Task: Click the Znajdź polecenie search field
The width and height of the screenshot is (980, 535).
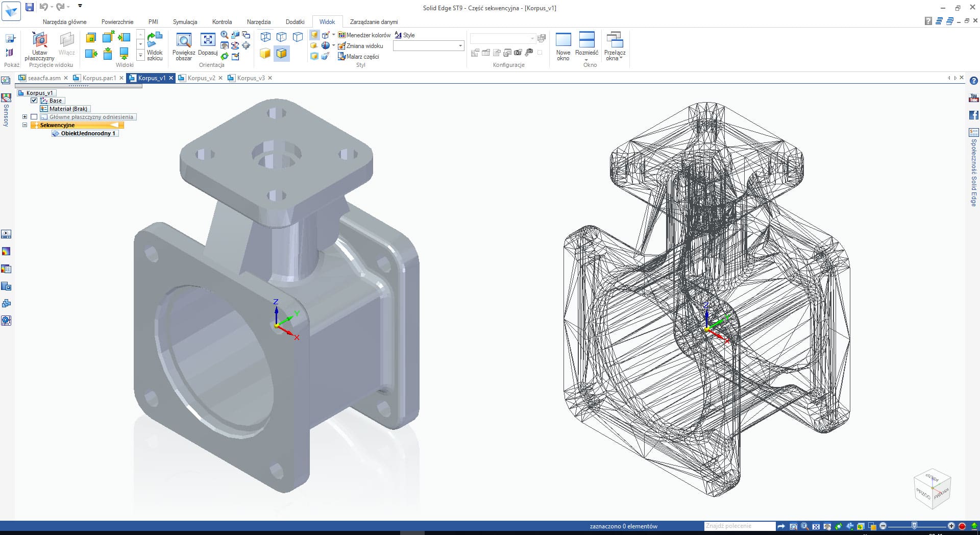Action: (739, 526)
